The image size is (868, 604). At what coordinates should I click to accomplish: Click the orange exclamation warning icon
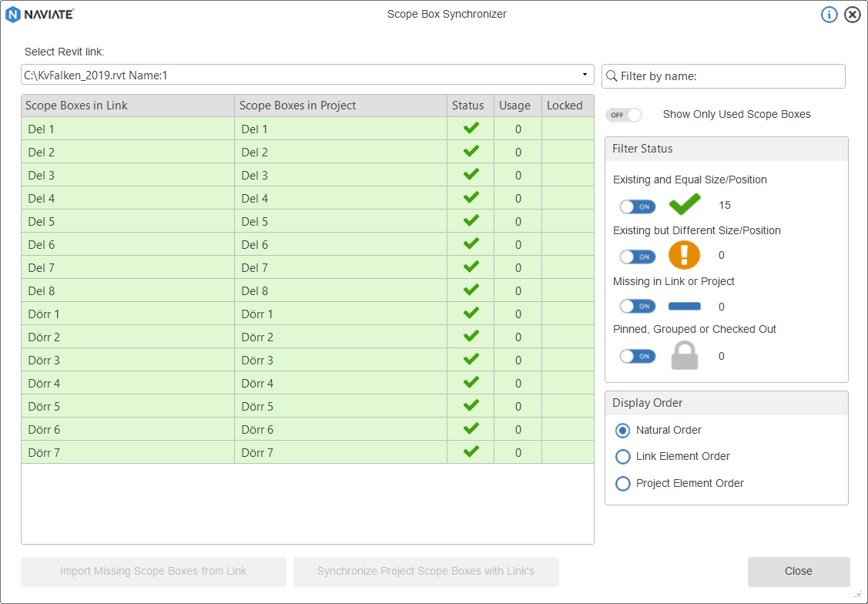point(684,255)
